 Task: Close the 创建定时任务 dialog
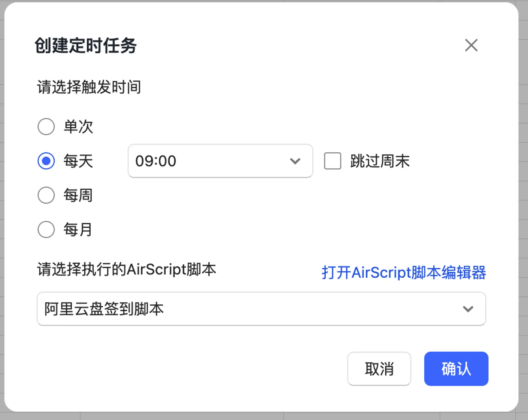(x=471, y=45)
